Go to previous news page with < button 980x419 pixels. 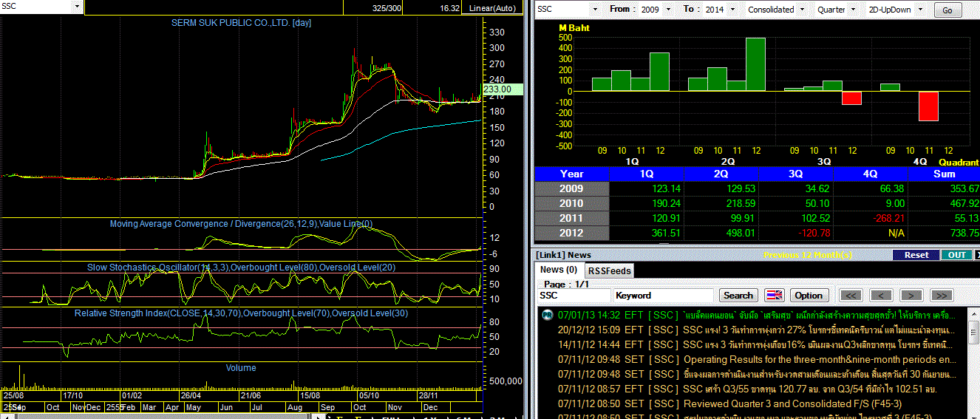881,296
